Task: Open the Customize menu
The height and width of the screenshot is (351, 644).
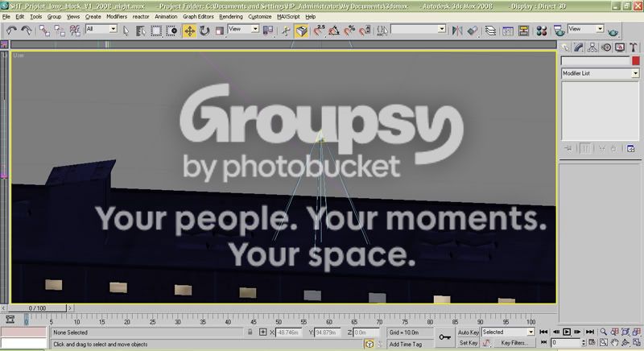Action: pos(259,16)
